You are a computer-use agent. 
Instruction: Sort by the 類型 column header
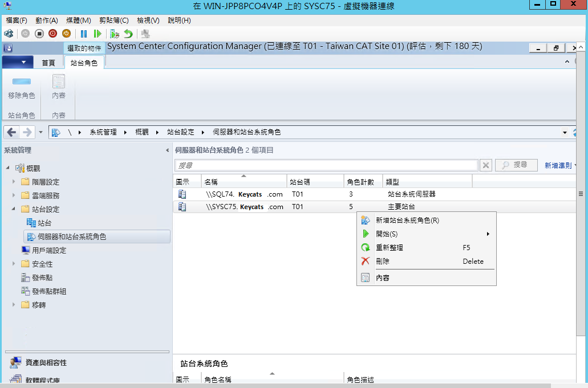(427, 182)
